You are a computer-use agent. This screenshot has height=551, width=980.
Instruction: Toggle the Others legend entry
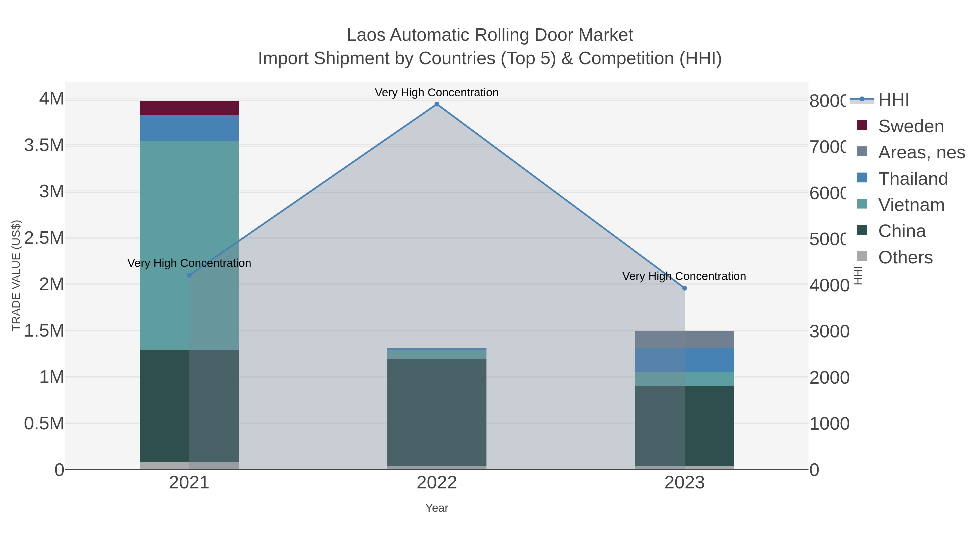(x=895, y=257)
